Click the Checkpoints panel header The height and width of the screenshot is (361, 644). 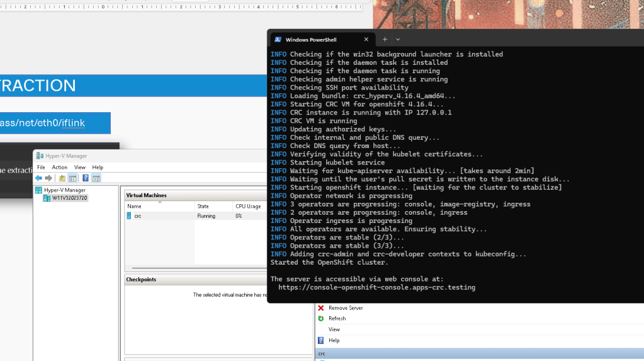[x=196, y=280]
